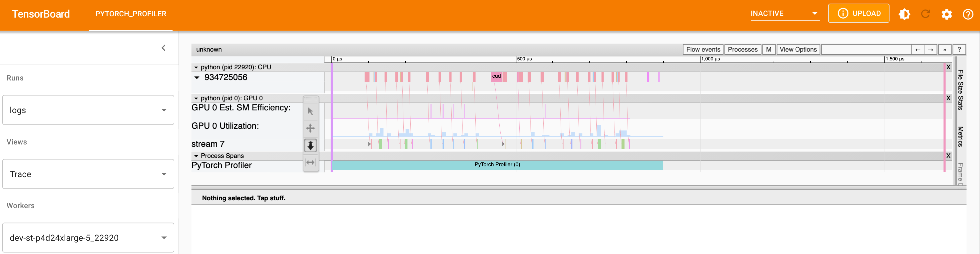This screenshot has height=254, width=980.
Task: Select the zoom tool
Action: pos(310,145)
